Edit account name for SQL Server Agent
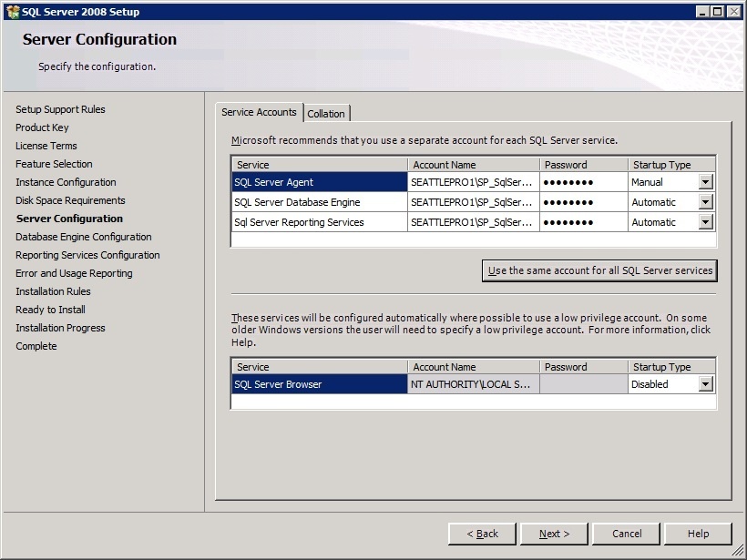The height and width of the screenshot is (560, 747). click(x=474, y=182)
